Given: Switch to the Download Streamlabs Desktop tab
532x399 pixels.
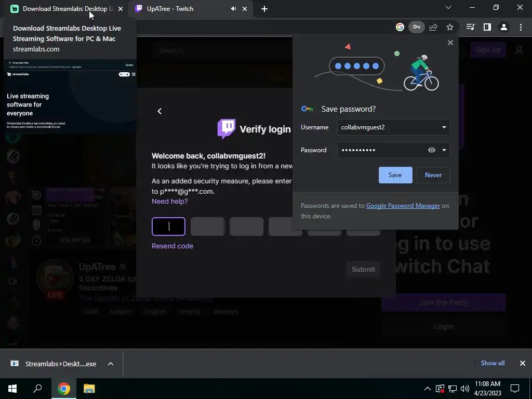Looking at the screenshot, I should [x=64, y=9].
